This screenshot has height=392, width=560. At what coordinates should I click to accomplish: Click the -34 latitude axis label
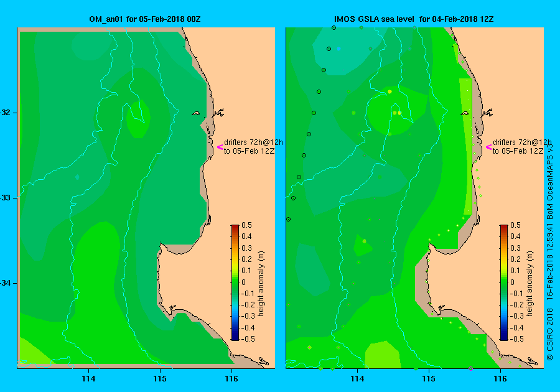click(6, 283)
